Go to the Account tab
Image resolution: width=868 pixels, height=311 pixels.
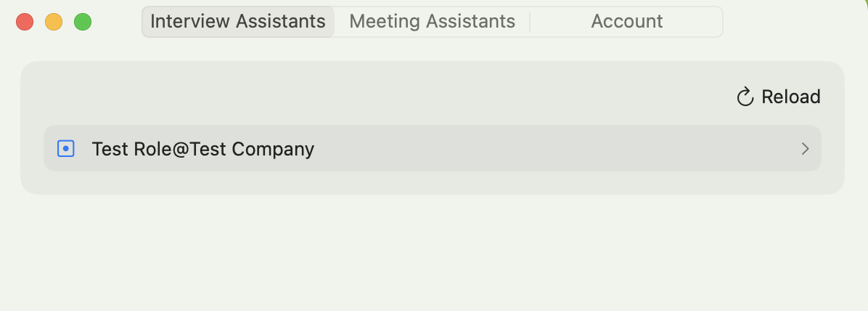pos(626,22)
